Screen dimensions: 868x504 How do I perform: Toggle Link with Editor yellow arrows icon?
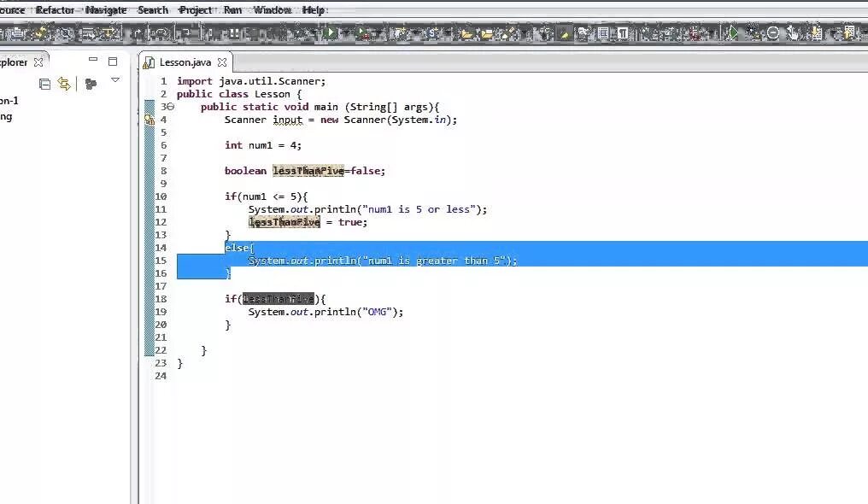(64, 84)
